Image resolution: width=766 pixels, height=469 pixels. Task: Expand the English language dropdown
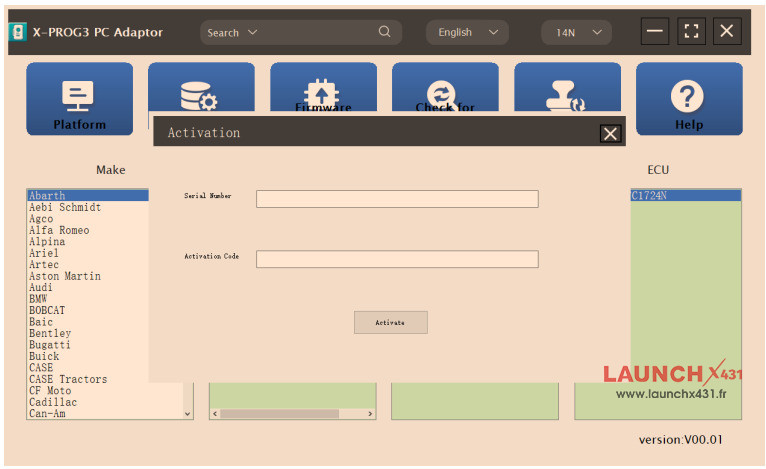pyautogui.click(x=466, y=32)
